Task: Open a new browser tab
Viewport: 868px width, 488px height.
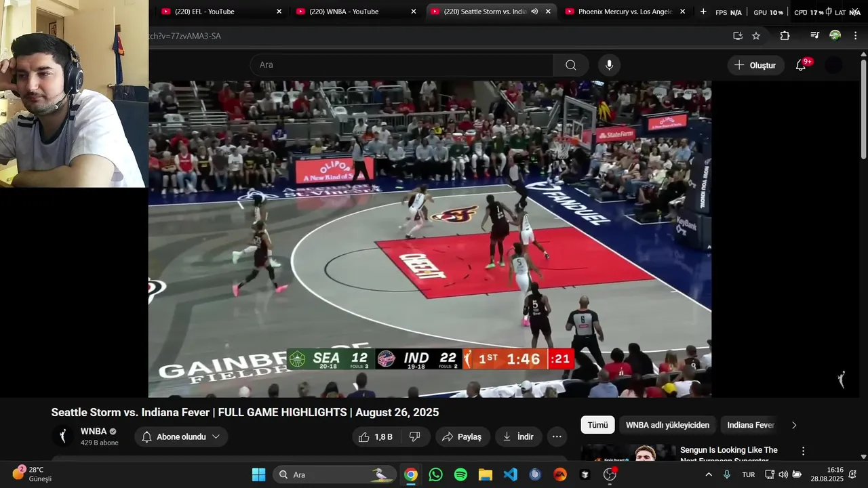Action: tap(703, 12)
